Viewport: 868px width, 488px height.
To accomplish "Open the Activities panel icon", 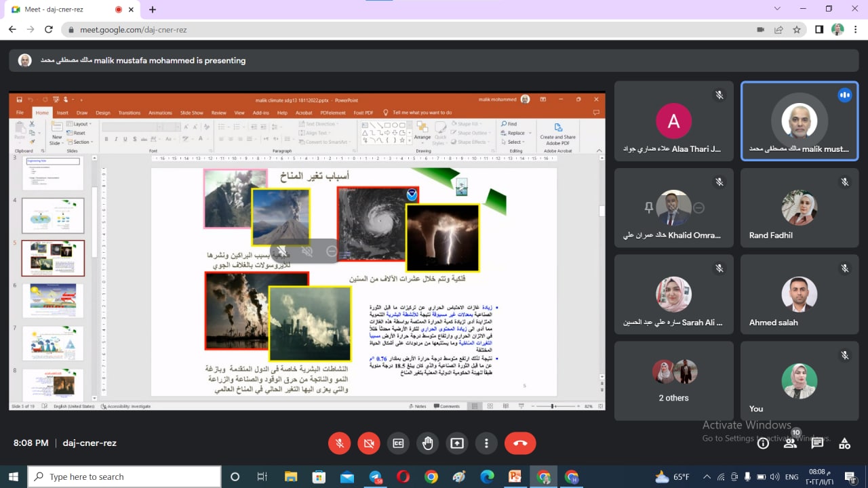I will [844, 443].
